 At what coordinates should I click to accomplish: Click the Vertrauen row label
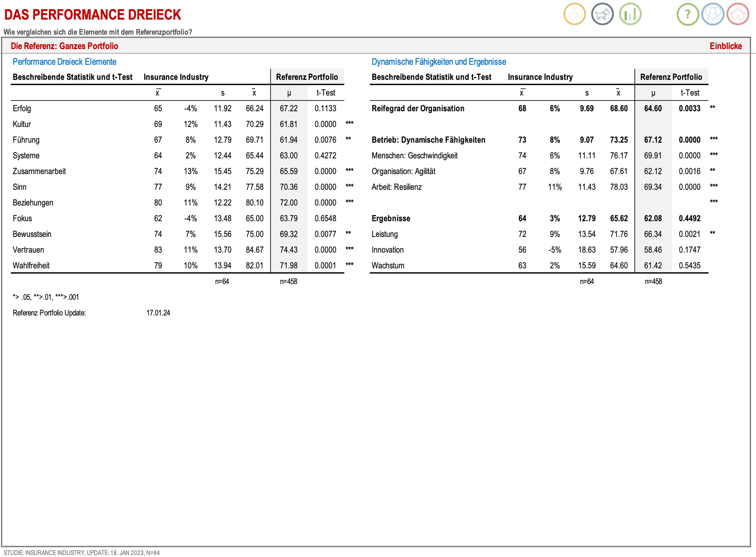point(28,250)
